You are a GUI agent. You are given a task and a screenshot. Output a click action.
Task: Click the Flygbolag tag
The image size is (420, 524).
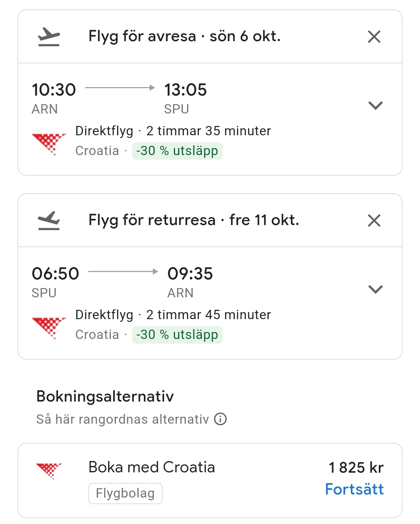[x=125, y=493]
